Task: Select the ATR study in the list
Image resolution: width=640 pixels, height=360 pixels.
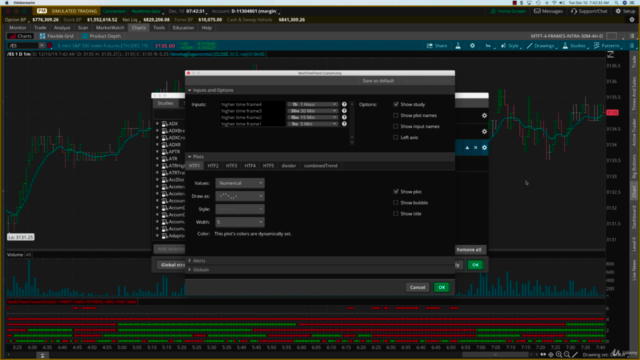Action: [x=173, y=158]
